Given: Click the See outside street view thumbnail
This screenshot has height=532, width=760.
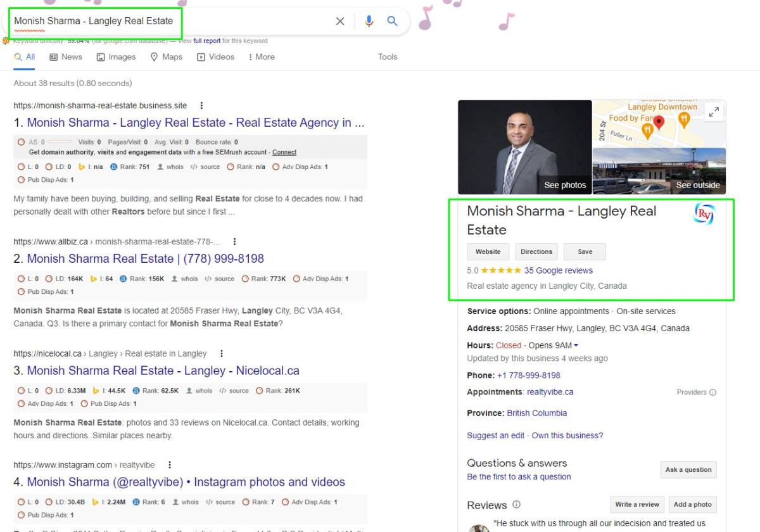Looking at the screenshot, I should (659, 171).
